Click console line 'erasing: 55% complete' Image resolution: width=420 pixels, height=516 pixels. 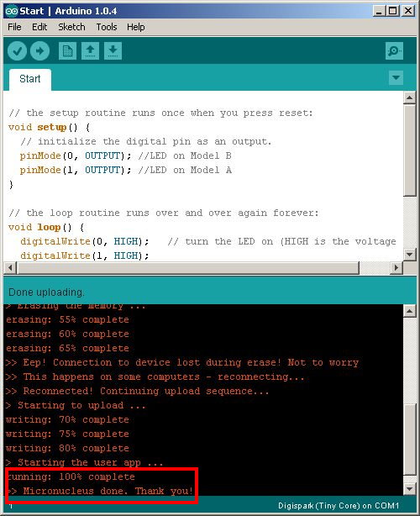(67, 319)
